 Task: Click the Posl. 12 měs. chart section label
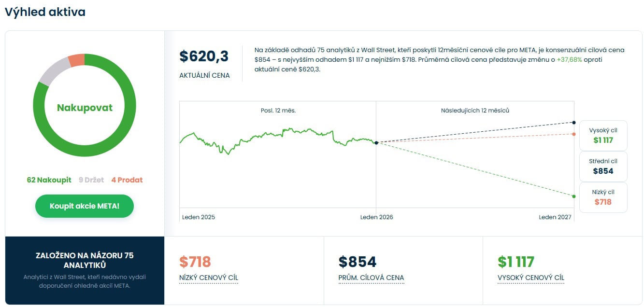click(278, 111)
